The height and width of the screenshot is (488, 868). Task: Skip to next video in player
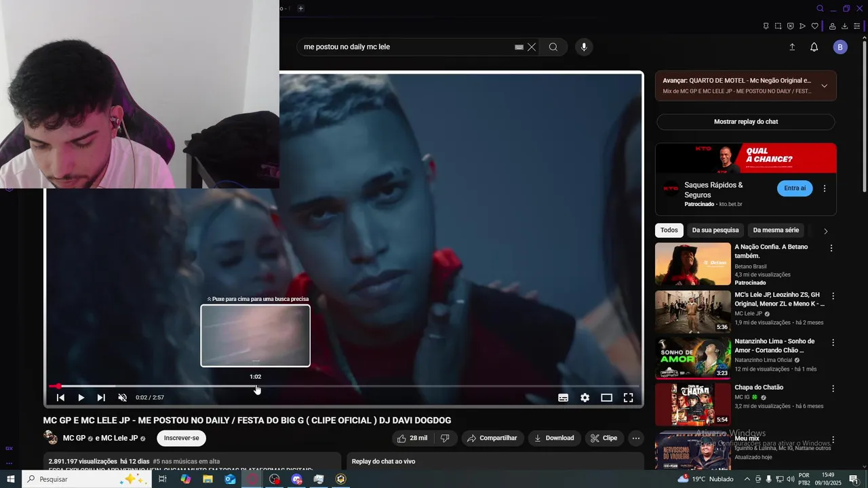tap(101, 398)
